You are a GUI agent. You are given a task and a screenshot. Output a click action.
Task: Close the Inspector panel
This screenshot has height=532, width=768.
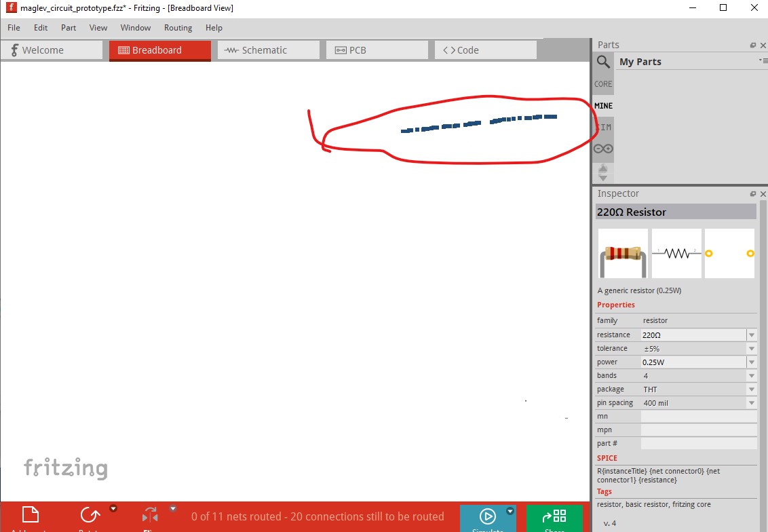tap(763, 194)
